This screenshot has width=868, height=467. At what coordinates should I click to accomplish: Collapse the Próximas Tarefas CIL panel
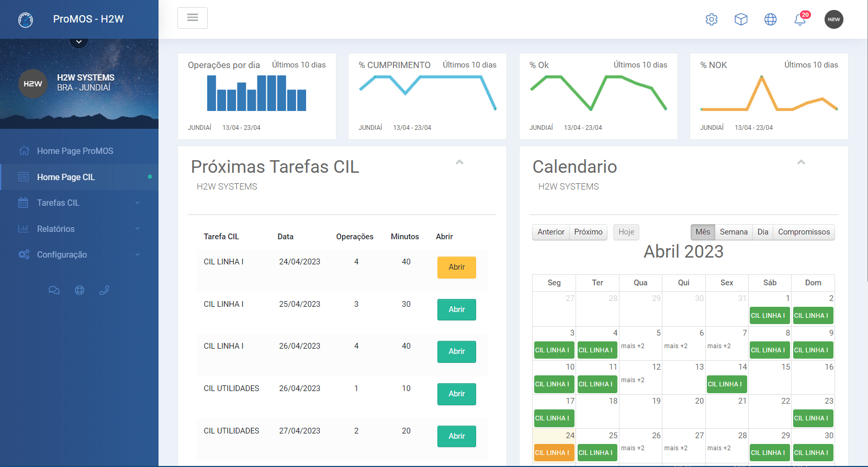pyautogui.click(x=459, y=162)
